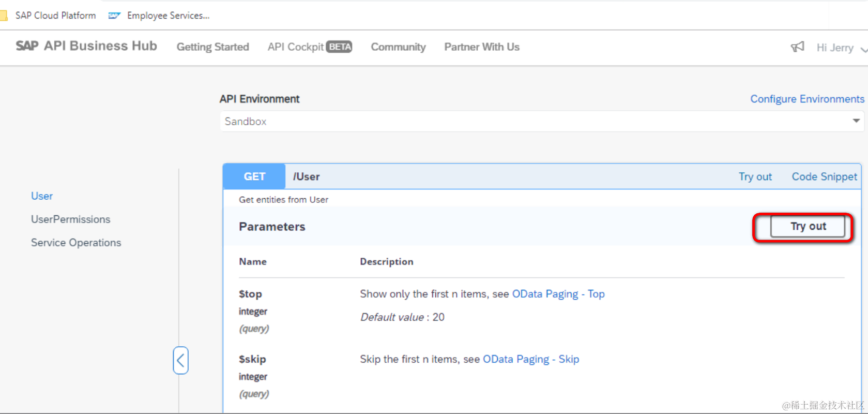This screenshot has height=414, width=868.
Task: Click the Description column header
Action: tap(387, 262)
